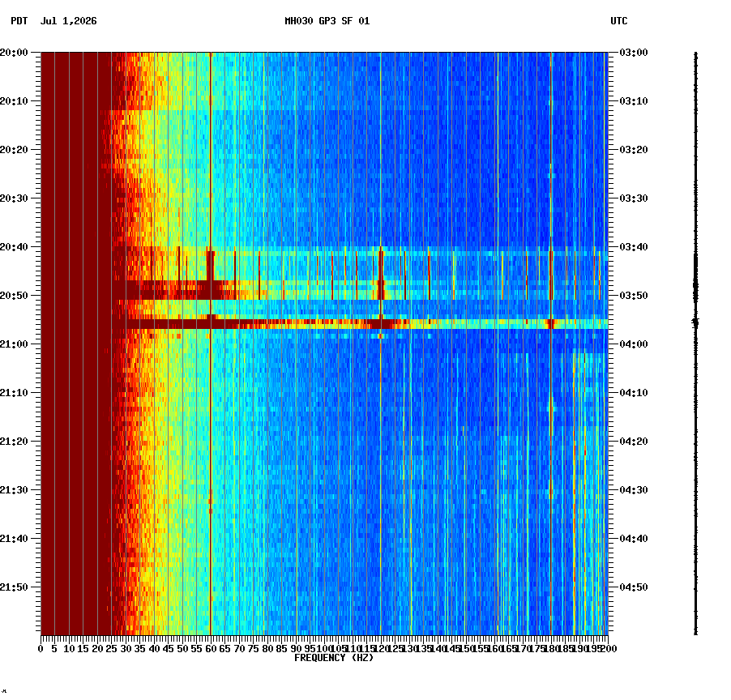The width and height of the screenshot is (731, 700).
Task: Click the 40 Hz frequency axis label
Action: coord(154,649)
